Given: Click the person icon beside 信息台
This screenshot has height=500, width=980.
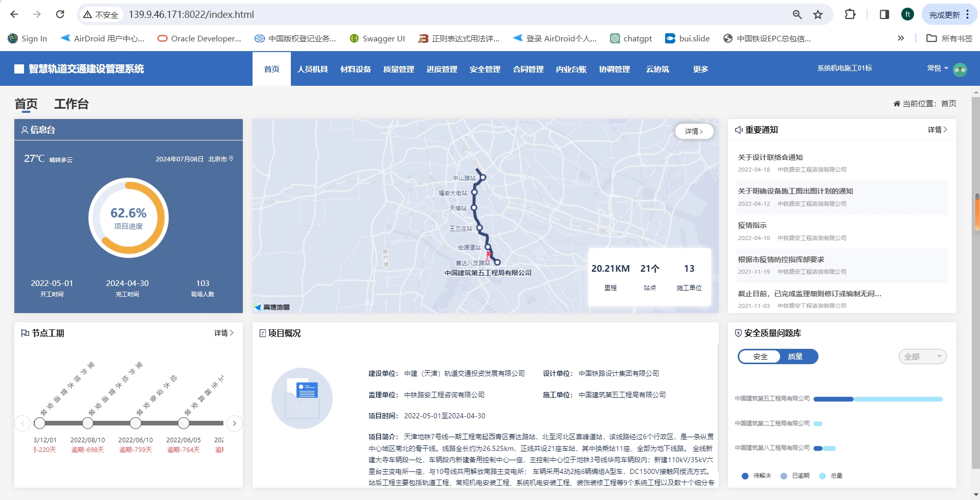Looking at the screenshot, I should click(x=25, y=130).
